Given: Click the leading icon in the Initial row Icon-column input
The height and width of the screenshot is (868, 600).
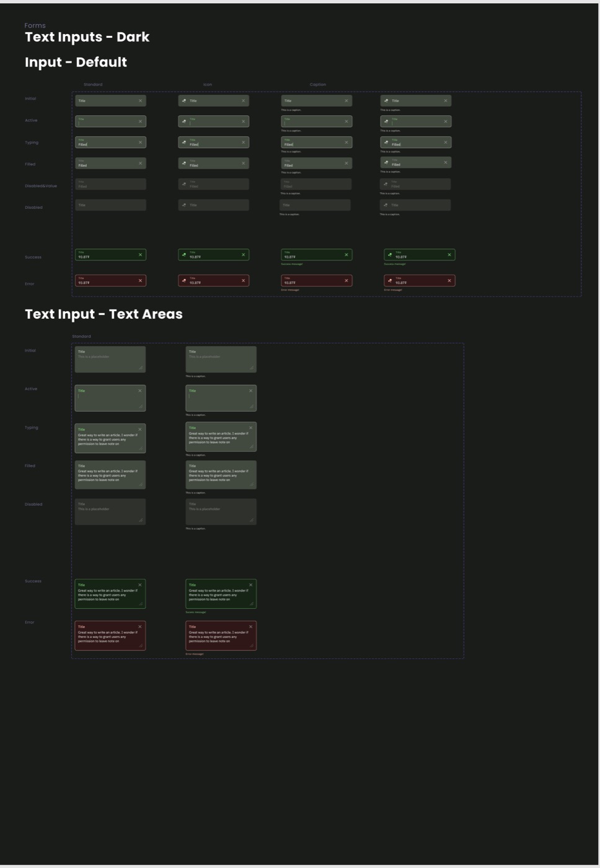Looking at the screenshot, I should (x=184, y=100).
